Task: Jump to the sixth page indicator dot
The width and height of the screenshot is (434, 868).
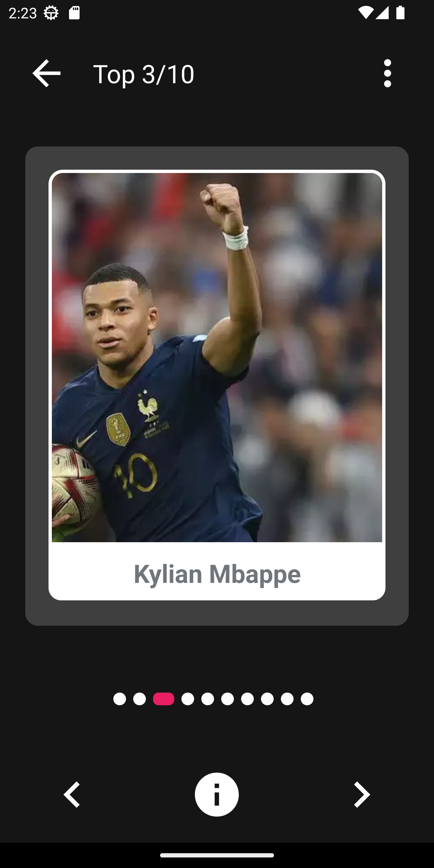Action: pyautogui.click(x=228, y=699)
